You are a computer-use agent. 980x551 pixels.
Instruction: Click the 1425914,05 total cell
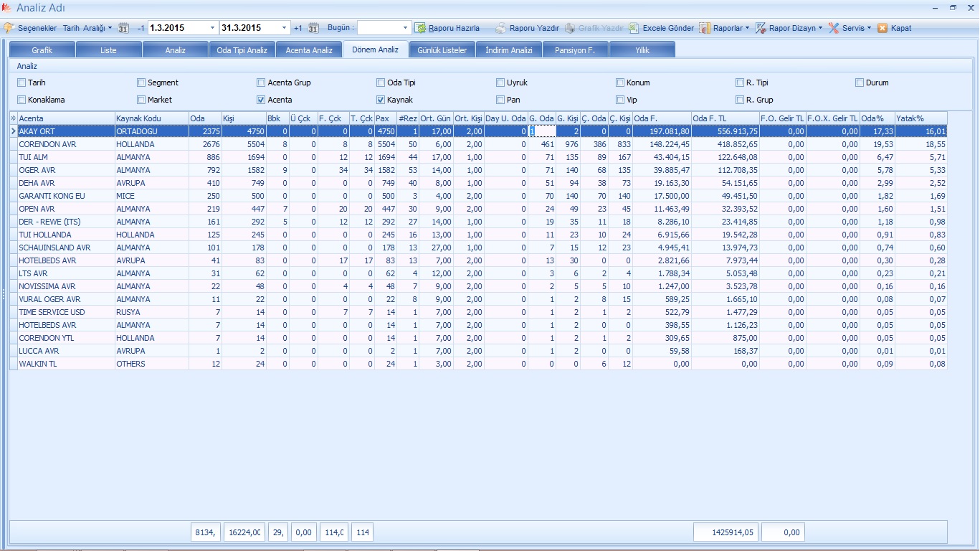[726, 532]
